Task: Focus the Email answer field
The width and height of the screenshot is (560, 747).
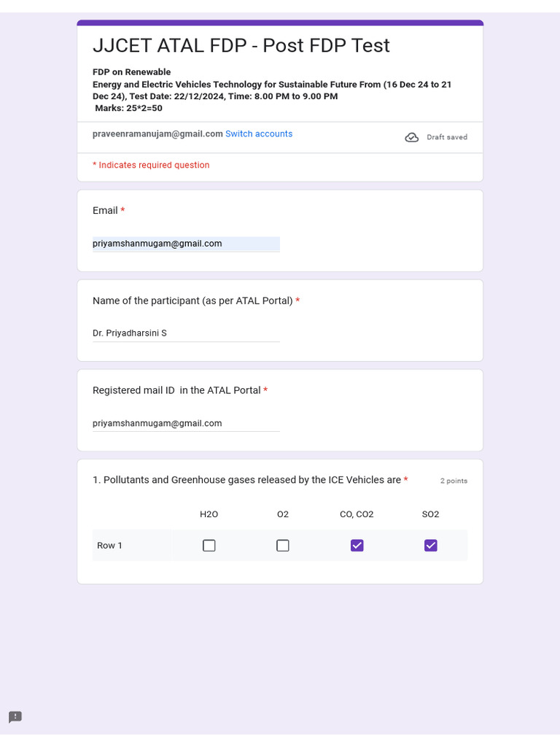Action: coord(186,244)
